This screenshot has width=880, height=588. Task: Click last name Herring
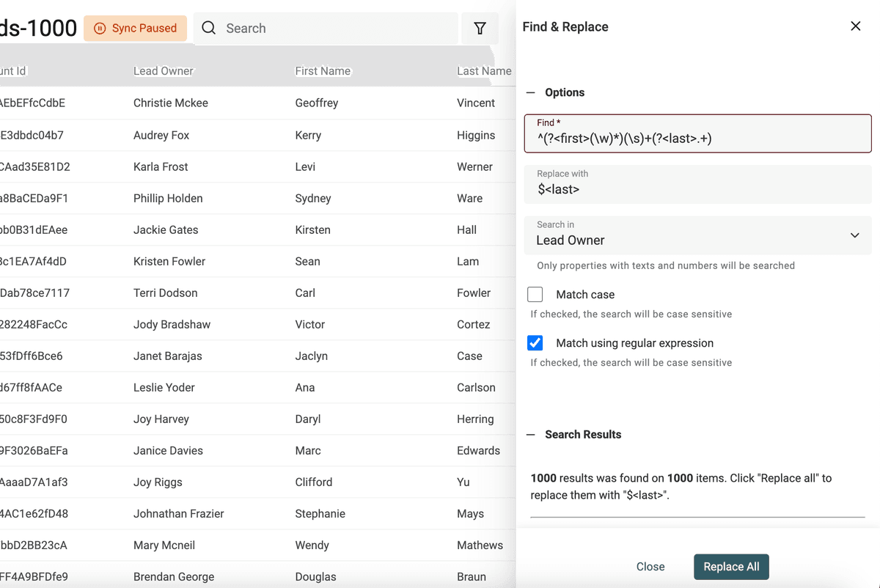[476, 419]
